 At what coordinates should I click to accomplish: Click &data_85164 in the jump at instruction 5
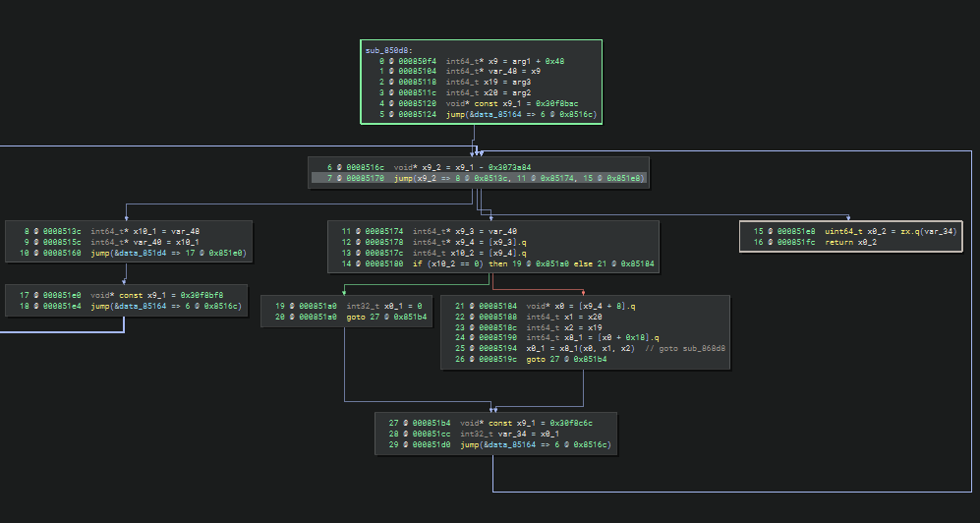[493, 115]
